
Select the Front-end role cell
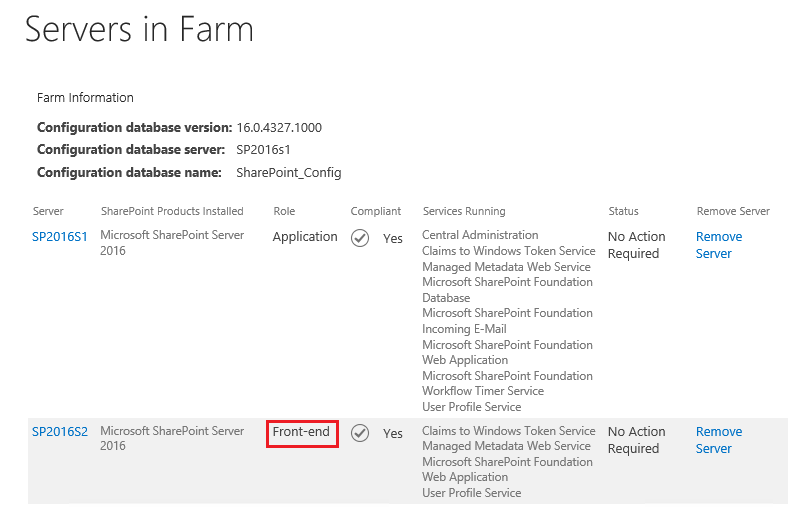(x=301, y=432)
